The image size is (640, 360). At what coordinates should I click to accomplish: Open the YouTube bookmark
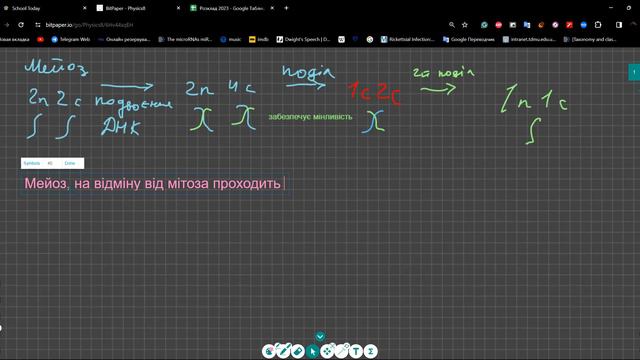pos(40,40)
